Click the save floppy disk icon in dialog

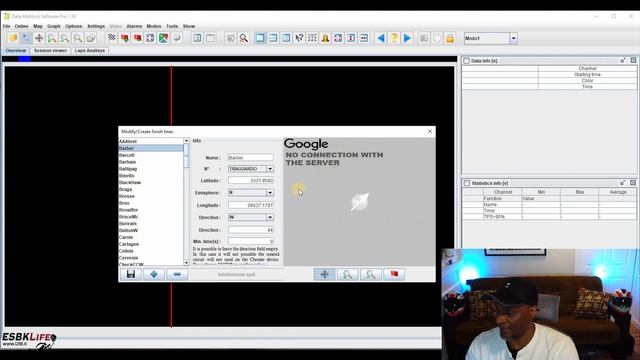(131, 274)
